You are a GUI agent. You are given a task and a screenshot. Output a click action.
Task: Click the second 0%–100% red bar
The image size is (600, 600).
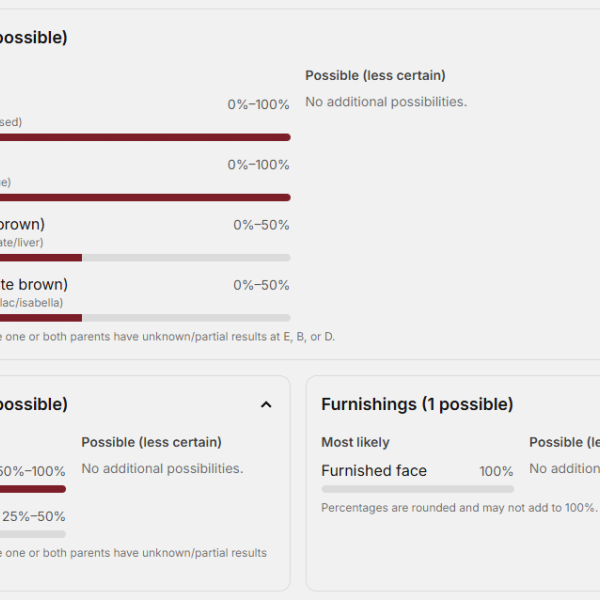click(x=145, y=197)
